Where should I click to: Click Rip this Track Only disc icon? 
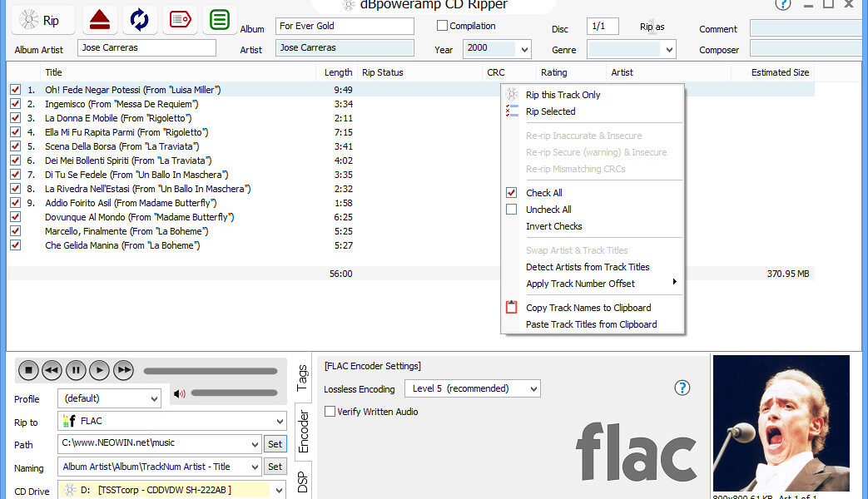pos(512,94)
